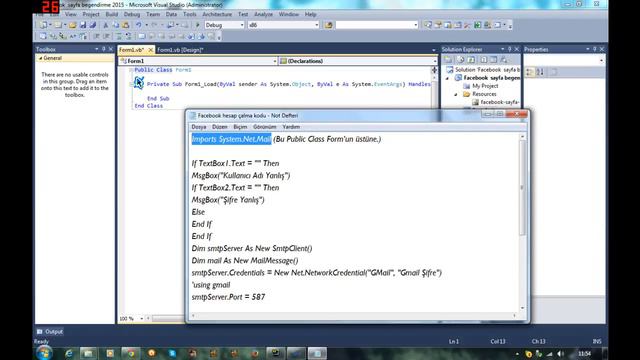Open the Biçim menu in Not Defteri
The height and width of the screenshot is (360, 640).
click(240, 127)
